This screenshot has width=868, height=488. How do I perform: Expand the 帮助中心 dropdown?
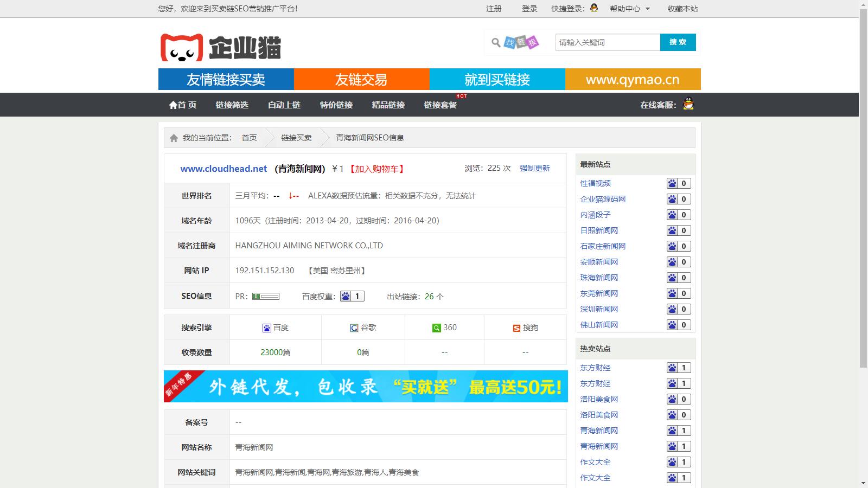pos(630,9)
